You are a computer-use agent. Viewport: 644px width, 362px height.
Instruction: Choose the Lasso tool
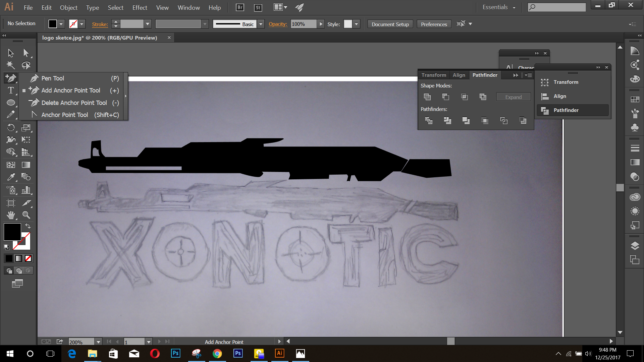26,65
